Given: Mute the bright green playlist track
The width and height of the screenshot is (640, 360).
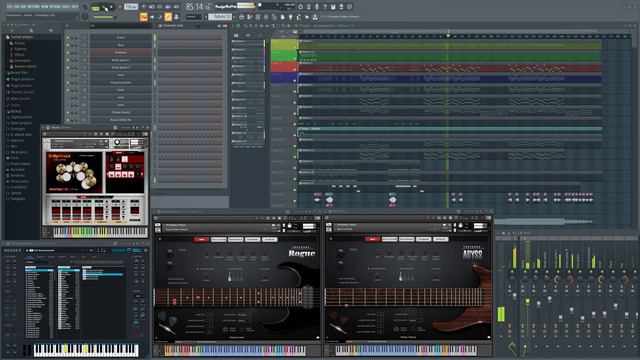Looking at the screenshot, I should [x=295, y=59].
